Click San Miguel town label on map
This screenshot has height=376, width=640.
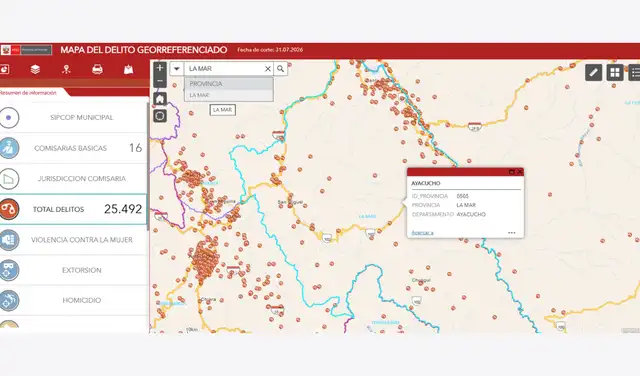(290, 202)
